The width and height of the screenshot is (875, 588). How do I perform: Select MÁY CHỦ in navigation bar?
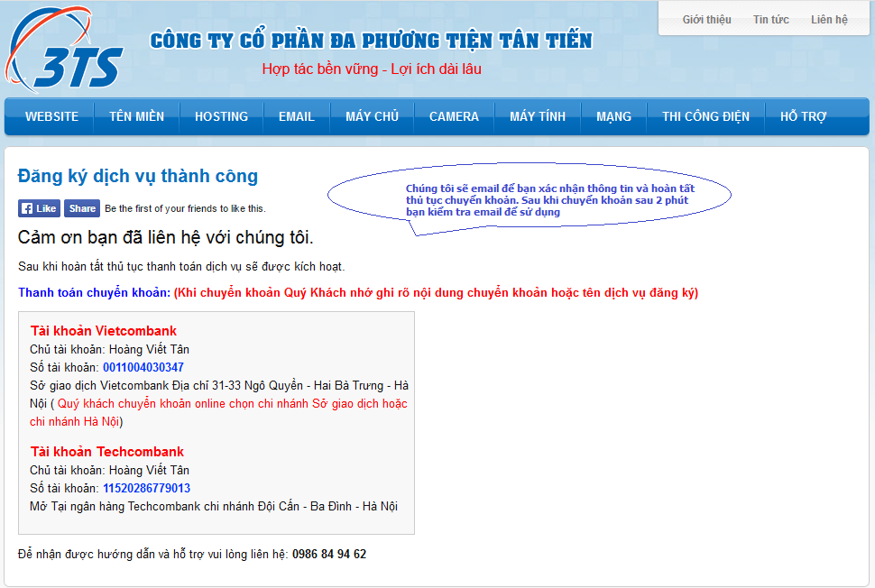pyautogui.click(x=373, y=116)
